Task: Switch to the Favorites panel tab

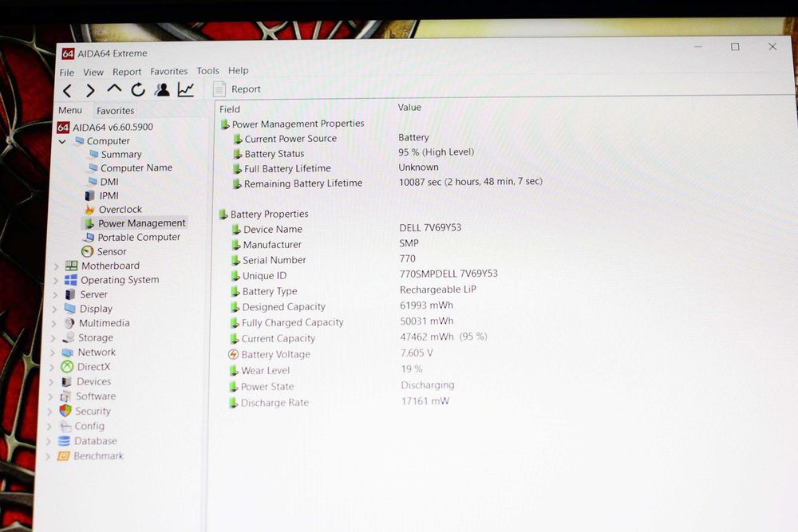Action: [x=116, y=111]
